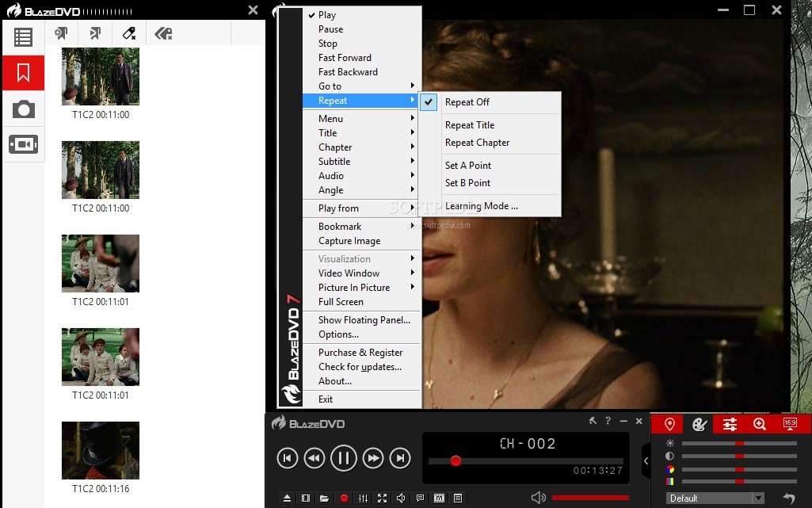
Task: Open Options... from the menu
Action: [361, 334]
